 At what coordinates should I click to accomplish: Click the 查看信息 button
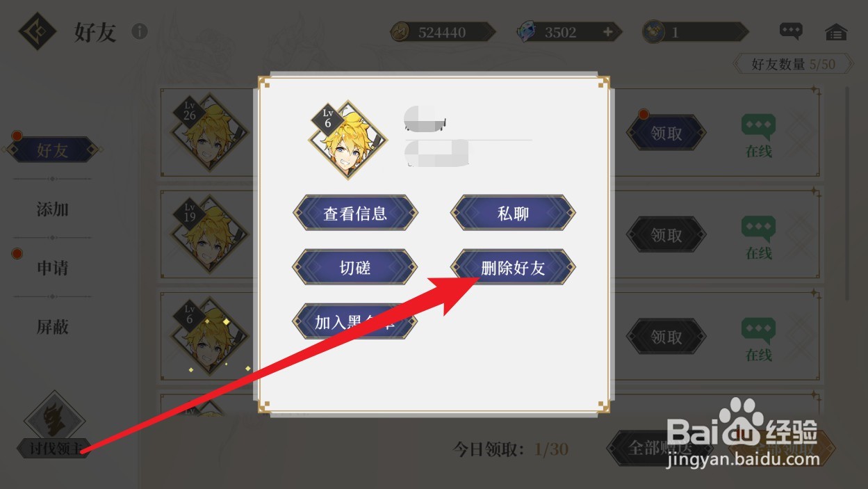(x=355, y=214)
